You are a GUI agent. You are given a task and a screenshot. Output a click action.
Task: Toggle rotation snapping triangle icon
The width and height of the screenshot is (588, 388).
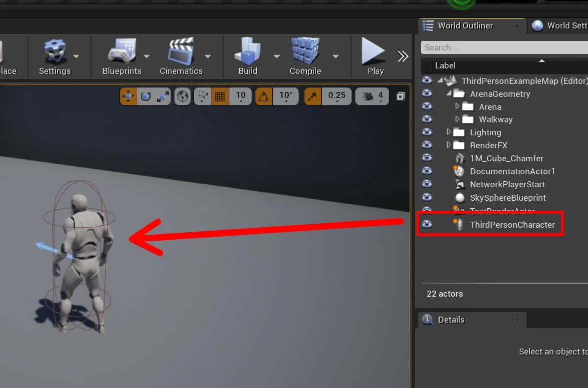tap(264, 96)
